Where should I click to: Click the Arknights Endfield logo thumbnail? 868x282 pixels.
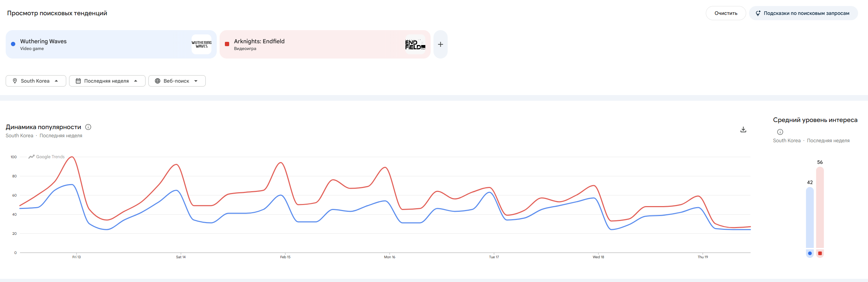point(415,44)
